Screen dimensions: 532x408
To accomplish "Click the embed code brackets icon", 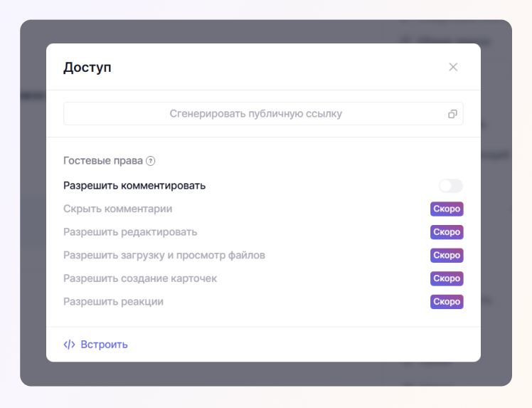I will (69, 345).
